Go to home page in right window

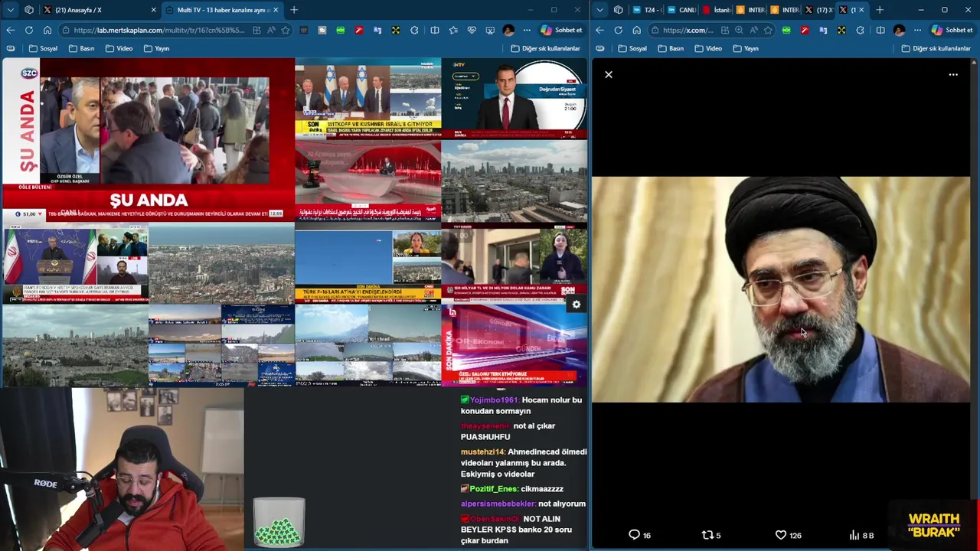click(x=636, y=30)
